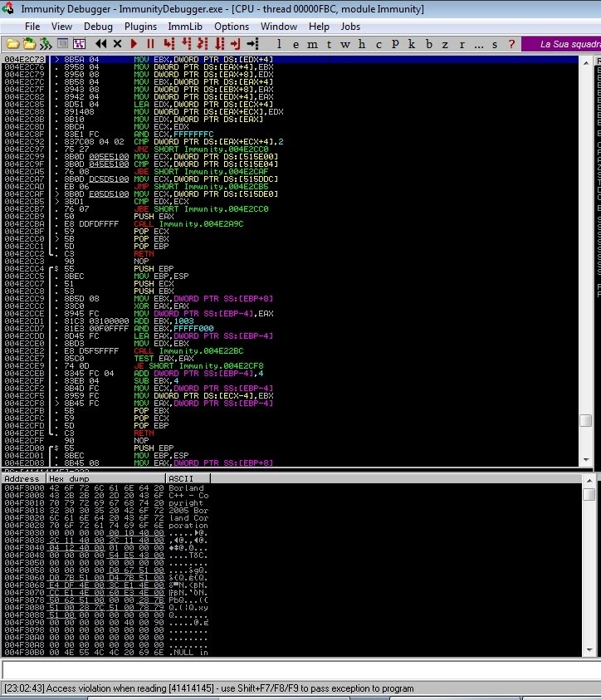
Task: Show hardware breakpoints with 'z' button
Action: (x=445, y=44)
